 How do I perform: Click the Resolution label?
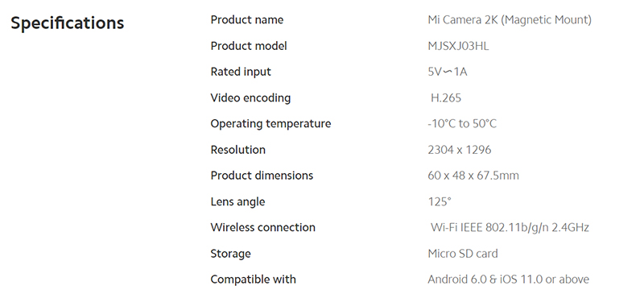(237, 150)
